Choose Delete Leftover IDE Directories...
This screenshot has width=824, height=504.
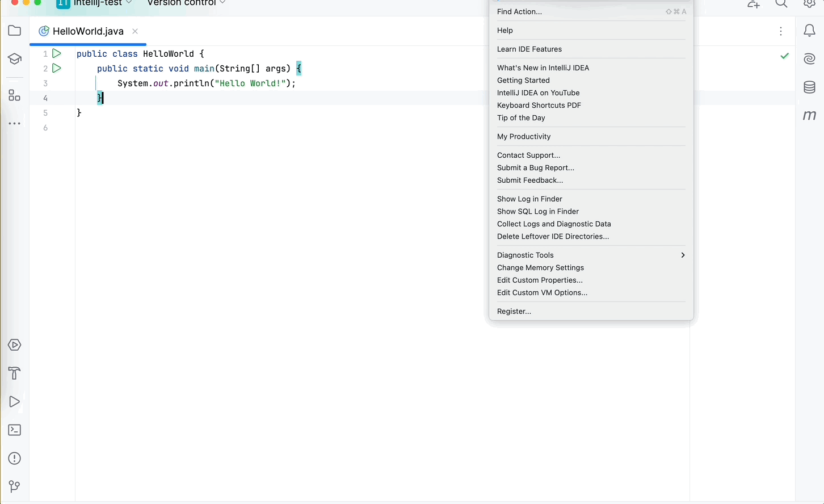(x=591, y=237)
